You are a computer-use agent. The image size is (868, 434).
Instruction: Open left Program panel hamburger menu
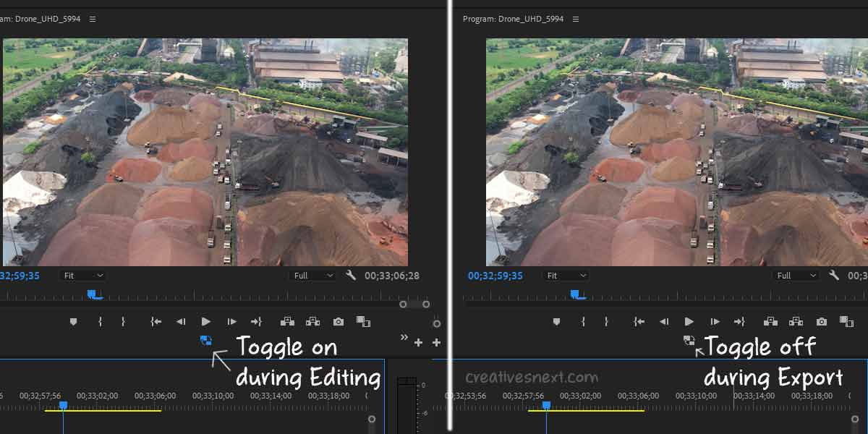pos(93,19)
